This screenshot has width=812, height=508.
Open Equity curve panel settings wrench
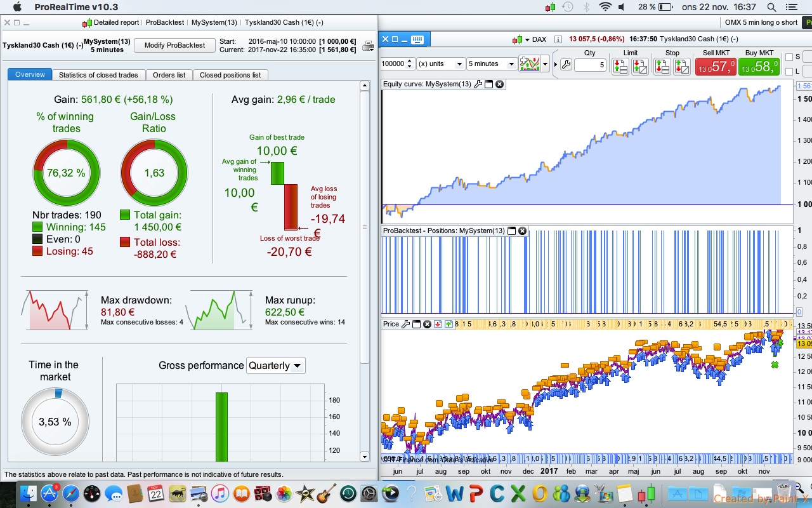pyautogui.click(x=478, y=84)
